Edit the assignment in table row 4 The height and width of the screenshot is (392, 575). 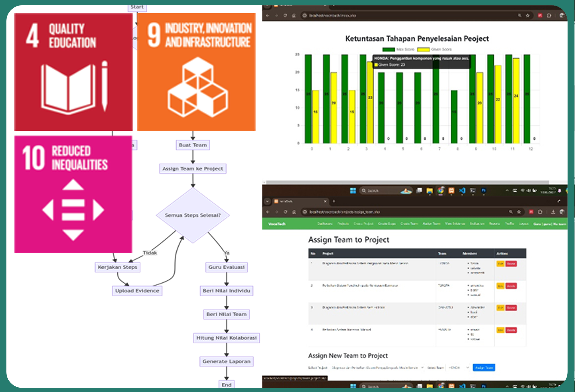click(x=500, y=330)
